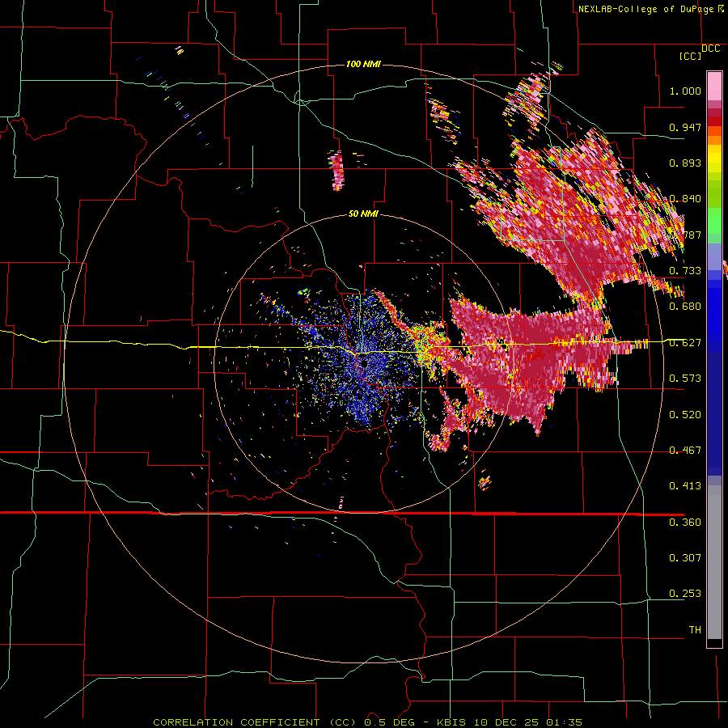Select the 0.360 color scale value
Screen dimensions: 728x728
pos(685,523)
